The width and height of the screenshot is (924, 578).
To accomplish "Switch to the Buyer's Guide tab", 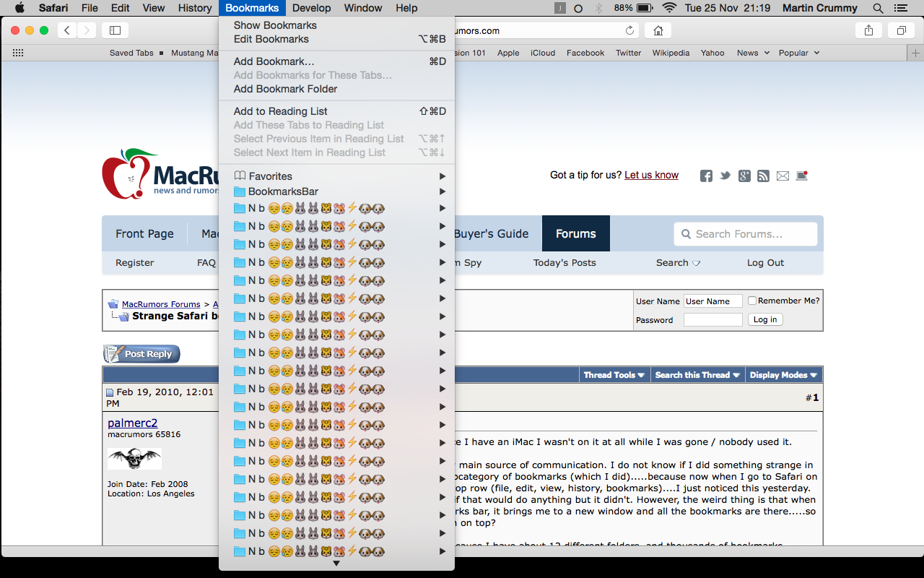I will (x=492, y=233).
